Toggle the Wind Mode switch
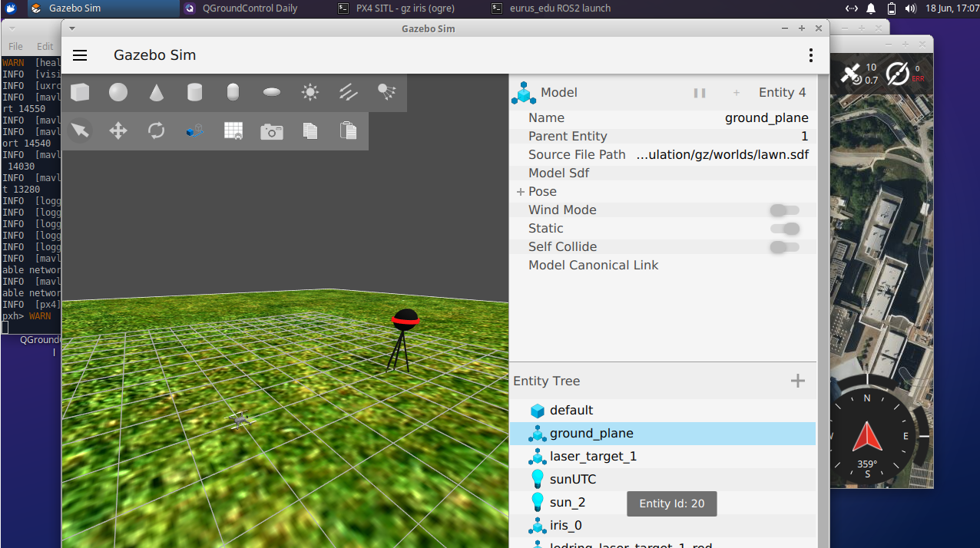The height and width of the screenshot is (548, 980). (x=785, y=210)
